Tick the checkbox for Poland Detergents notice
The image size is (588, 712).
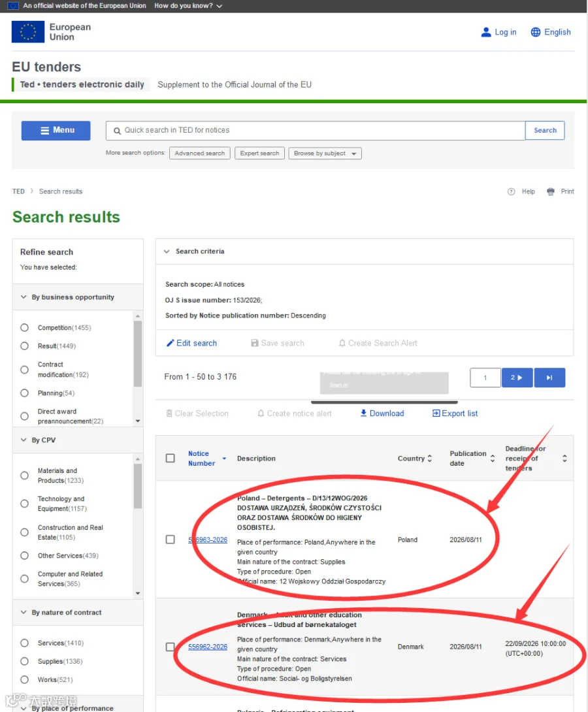tap(171, 540)
